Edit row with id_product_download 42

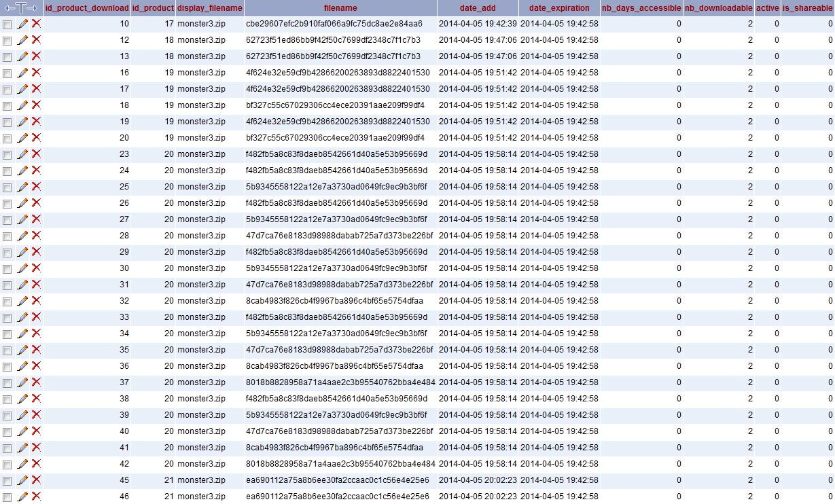(x=22, y=464)
